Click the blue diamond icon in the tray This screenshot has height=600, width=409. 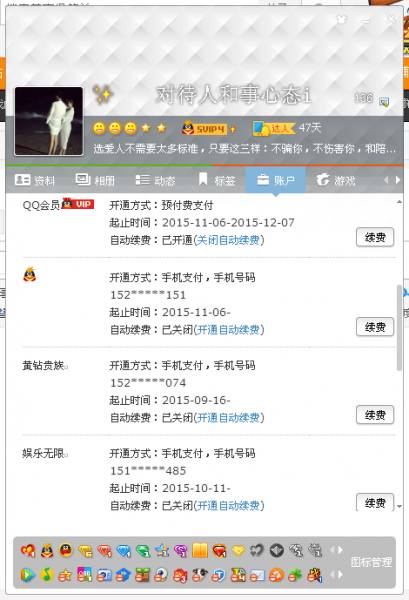click(x=123, y=551)
